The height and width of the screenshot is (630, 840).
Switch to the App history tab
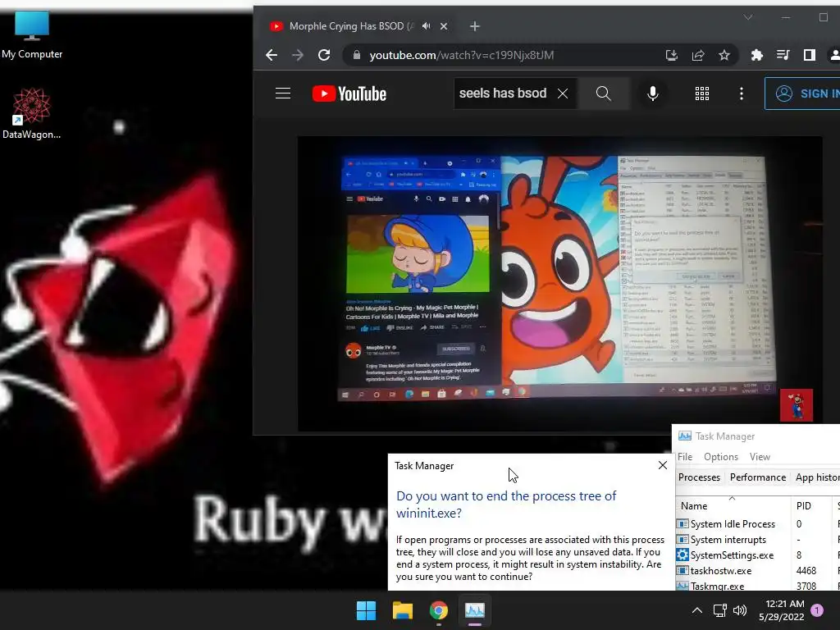point(817,477)
